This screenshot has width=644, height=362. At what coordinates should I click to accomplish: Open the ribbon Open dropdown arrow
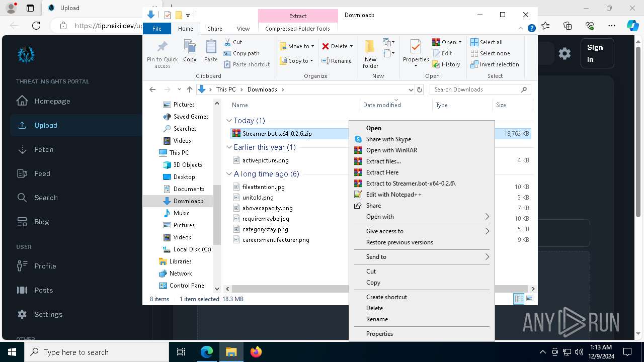point(460,42)
